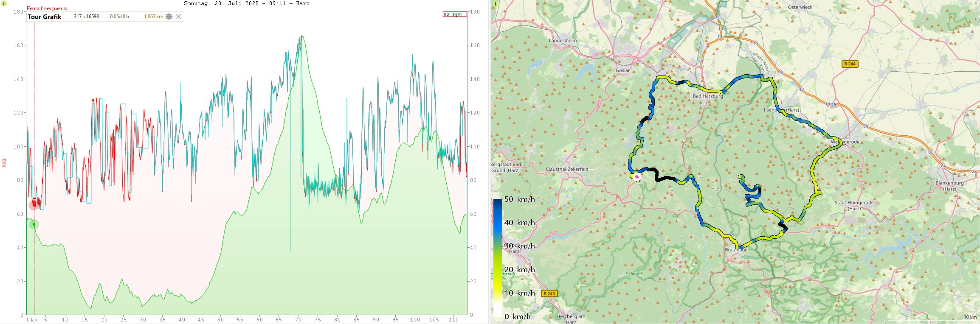
Task: Click the Osterwieck label on the map
Action: pos(800,7)
